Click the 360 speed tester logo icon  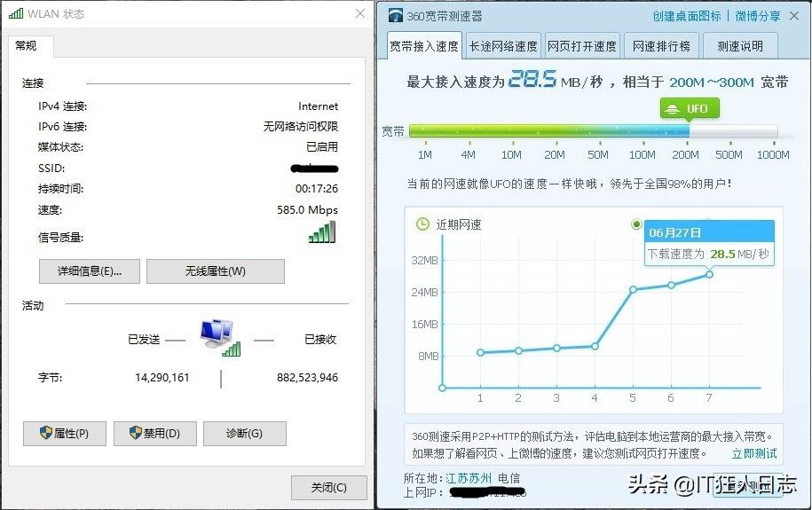395,15
